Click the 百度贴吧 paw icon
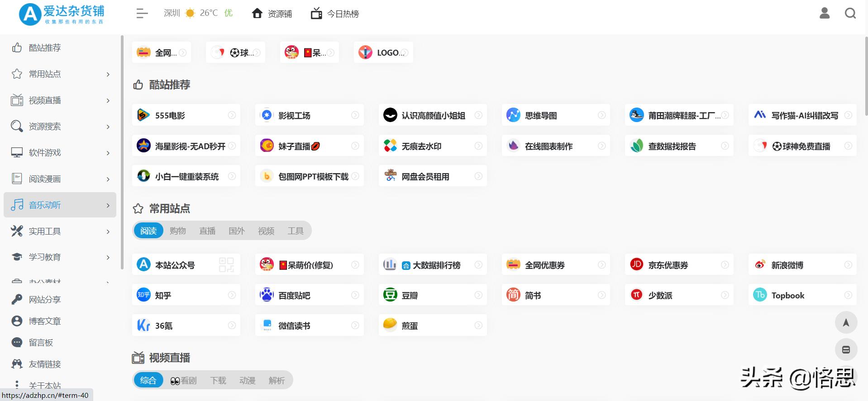This screenshot has height=401, width=868. coord(267,295)
